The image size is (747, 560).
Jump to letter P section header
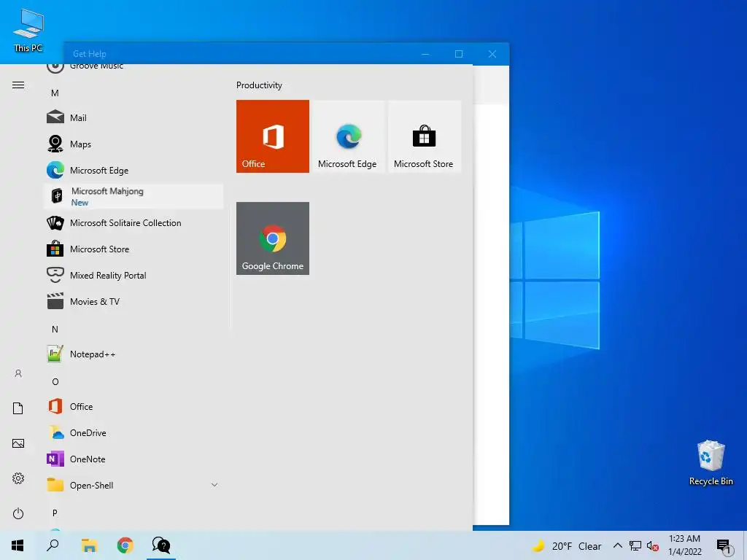pyautogui.click(x=55, y=513)
